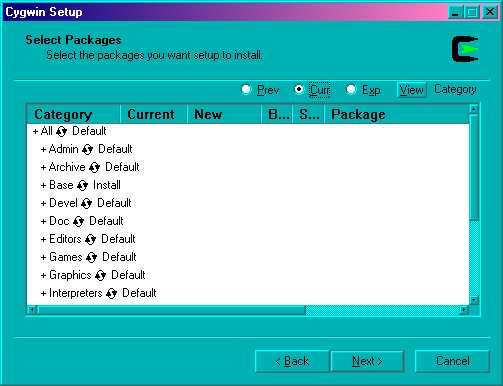Go back with the Back button

292,361
